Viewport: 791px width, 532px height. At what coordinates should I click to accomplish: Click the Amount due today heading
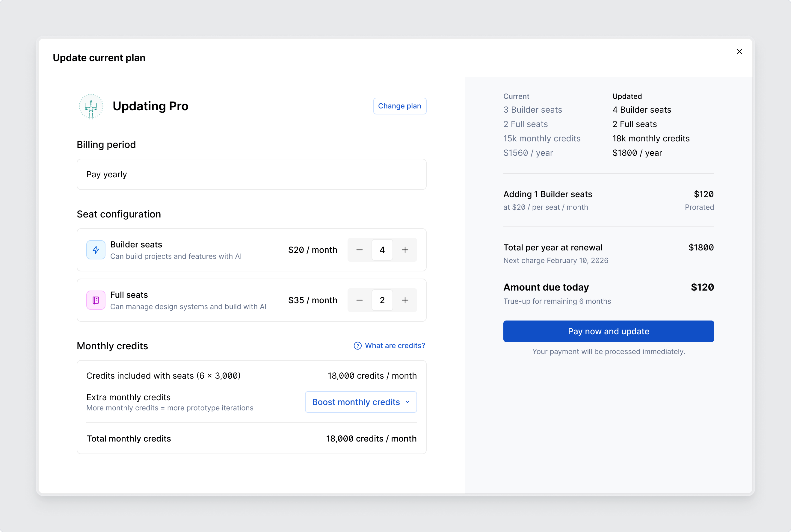coord(546,287)
